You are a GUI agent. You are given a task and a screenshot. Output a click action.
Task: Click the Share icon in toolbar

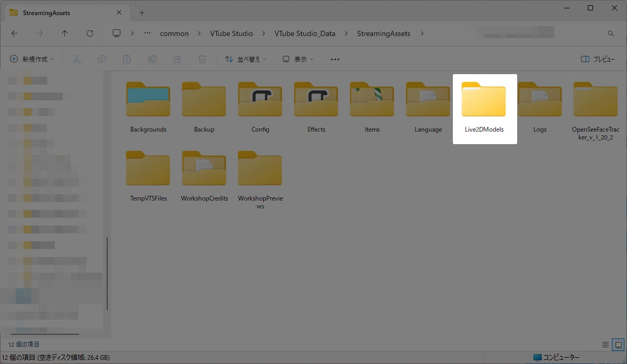(177, 59)
